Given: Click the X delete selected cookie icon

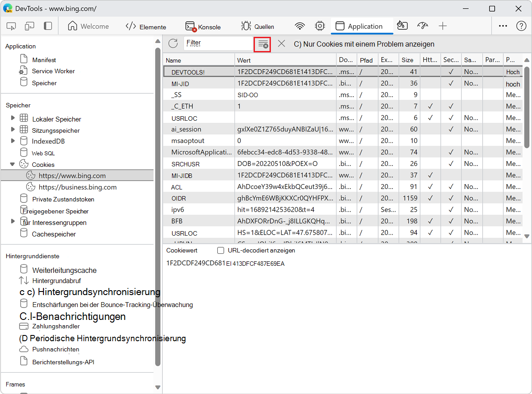Looking at the screenshot, I should pos(282,43).
